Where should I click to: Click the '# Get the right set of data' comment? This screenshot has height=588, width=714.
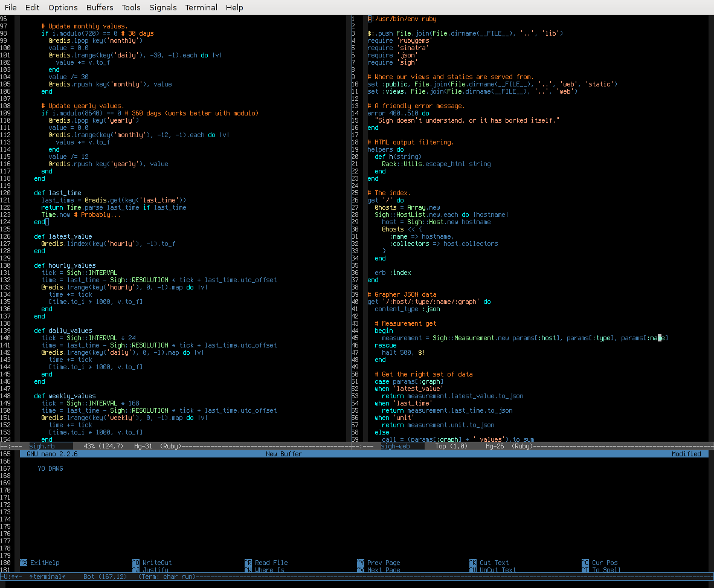coord(423,374)
